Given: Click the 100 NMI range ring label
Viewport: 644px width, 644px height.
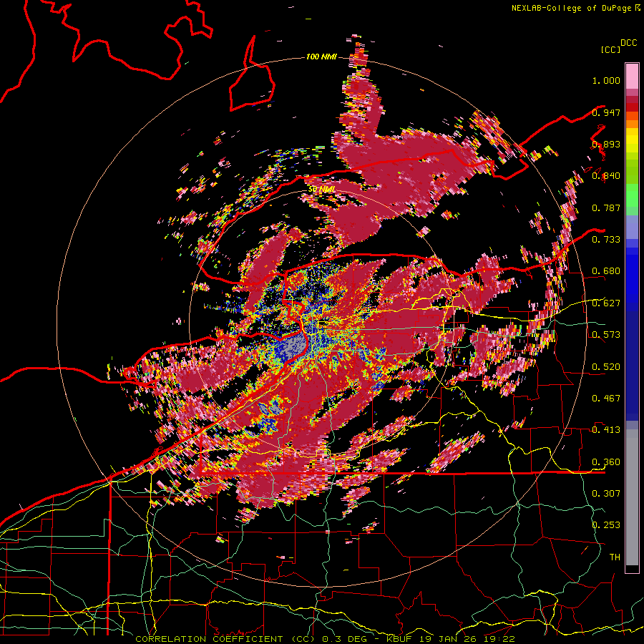Looking at the screenshot, I should (x=321, y=57).
